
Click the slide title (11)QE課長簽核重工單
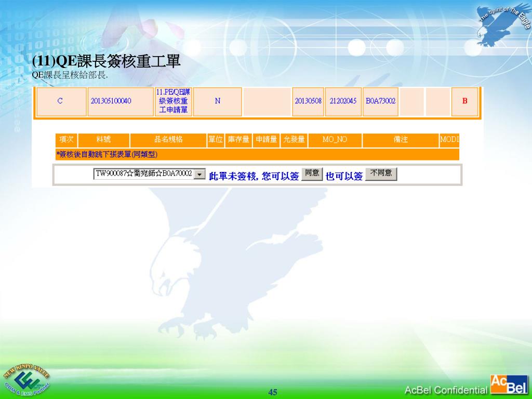[106, 61]
